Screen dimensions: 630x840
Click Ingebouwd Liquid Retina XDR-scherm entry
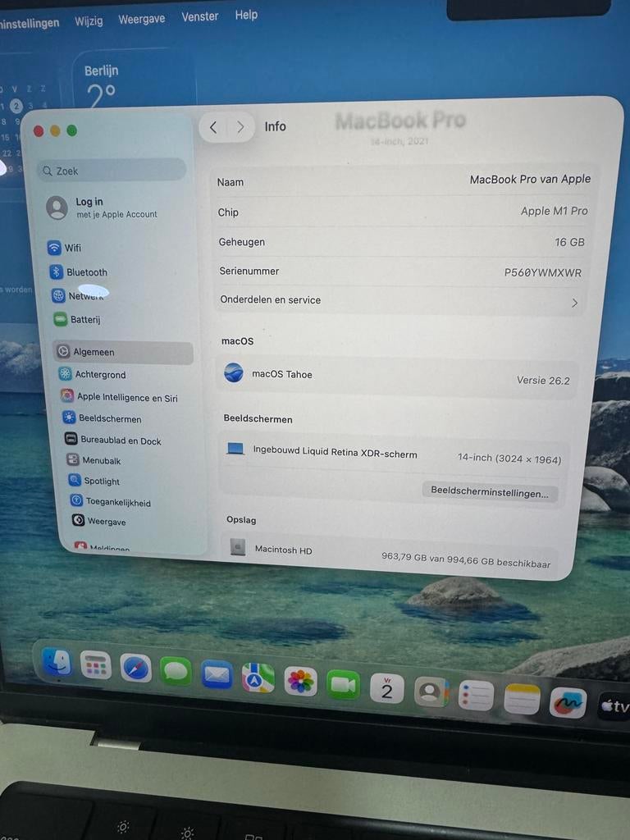point(335,452)
